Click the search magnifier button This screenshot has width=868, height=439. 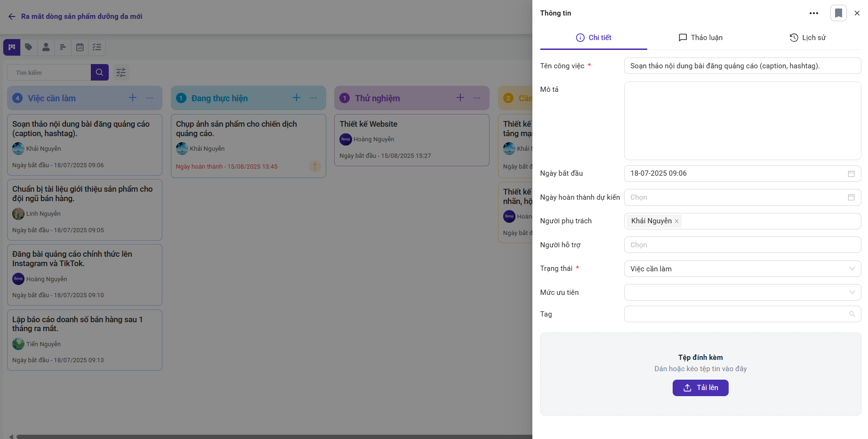(x=99, y=73)
